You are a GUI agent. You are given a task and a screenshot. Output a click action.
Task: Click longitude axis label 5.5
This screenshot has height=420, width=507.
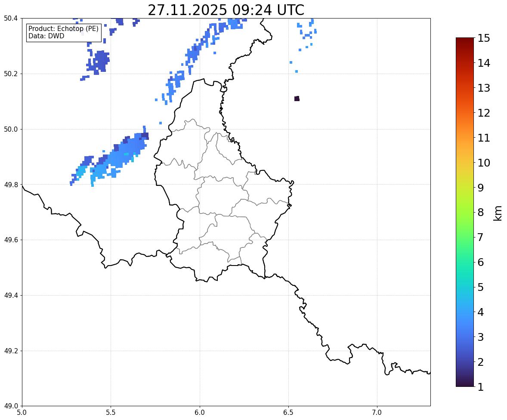tap(111, 413)
